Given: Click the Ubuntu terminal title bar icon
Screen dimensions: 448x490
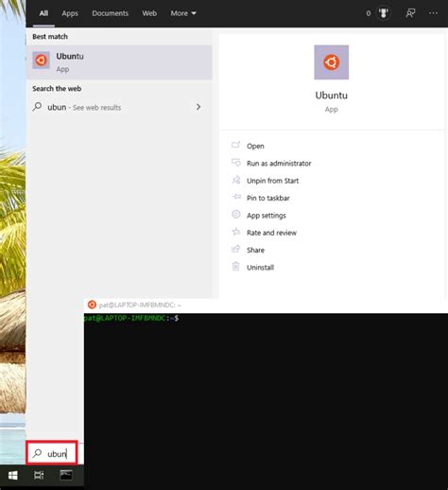Looking at the screenshot, I should point(92,305).
